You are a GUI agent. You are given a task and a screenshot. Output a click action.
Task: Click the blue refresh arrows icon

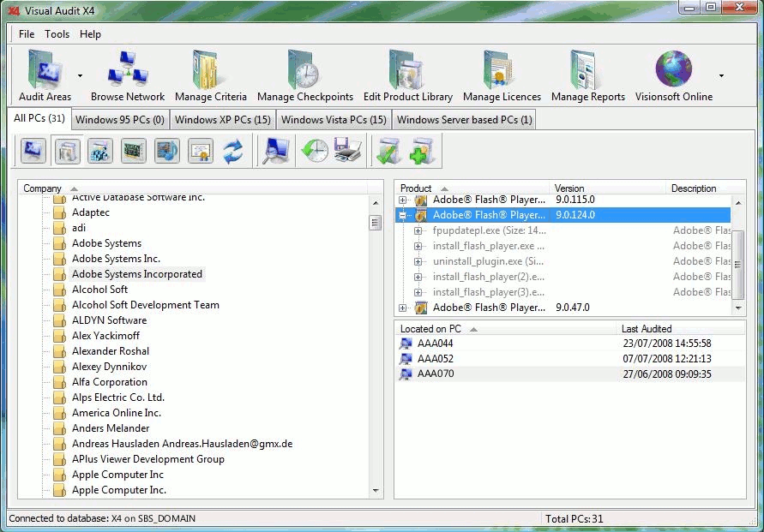point(233,151)
